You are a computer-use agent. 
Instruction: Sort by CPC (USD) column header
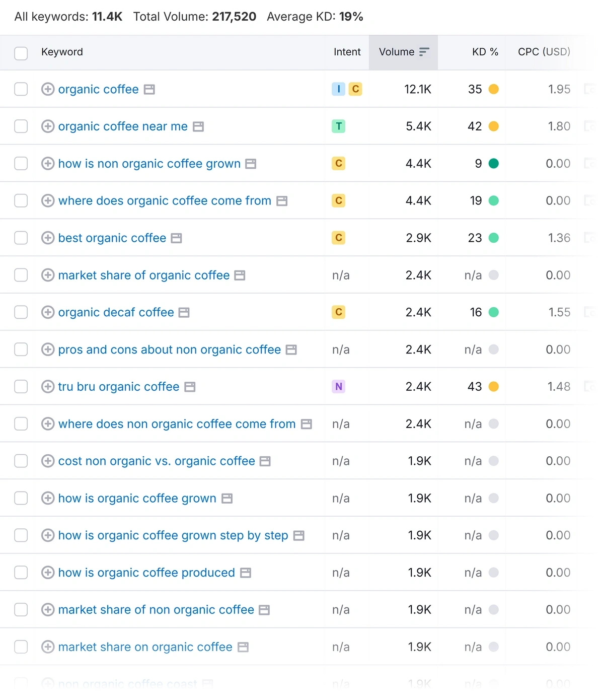(544, 52)
